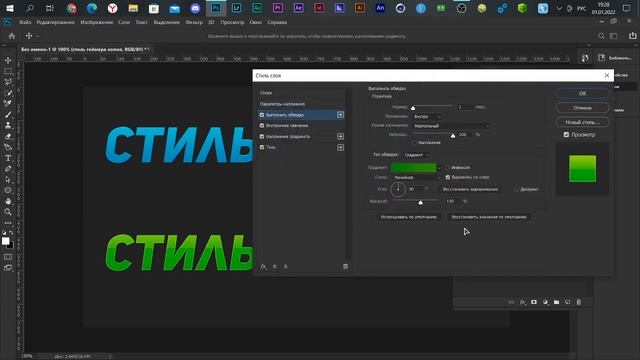Click the Home icon in options bar
Screen dimensions: 640x360
[11, 36]
